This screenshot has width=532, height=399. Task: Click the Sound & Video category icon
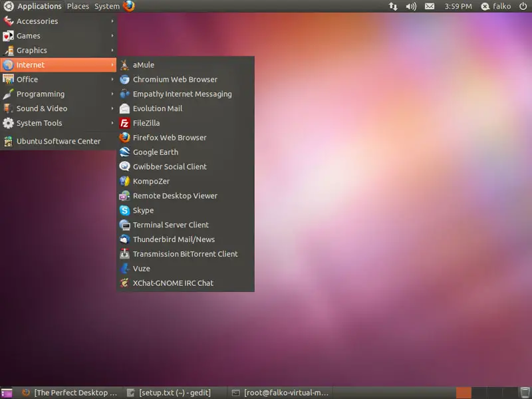(x=8, y=108)
